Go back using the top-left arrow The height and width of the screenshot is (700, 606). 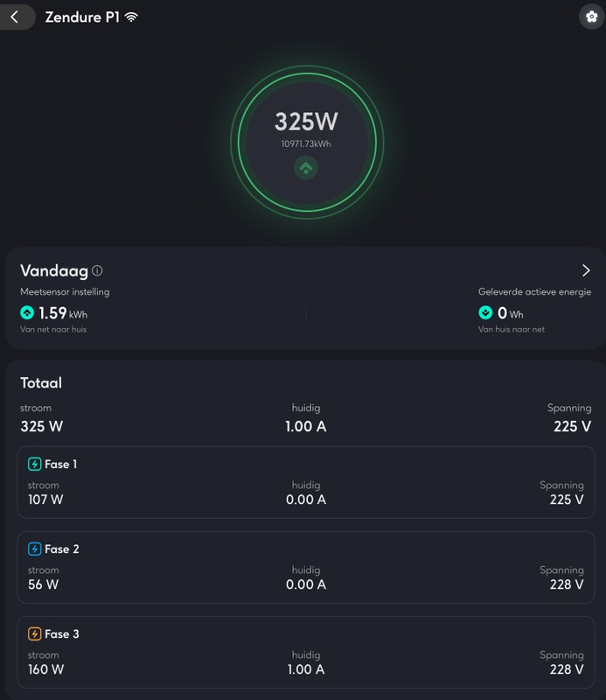15,17
